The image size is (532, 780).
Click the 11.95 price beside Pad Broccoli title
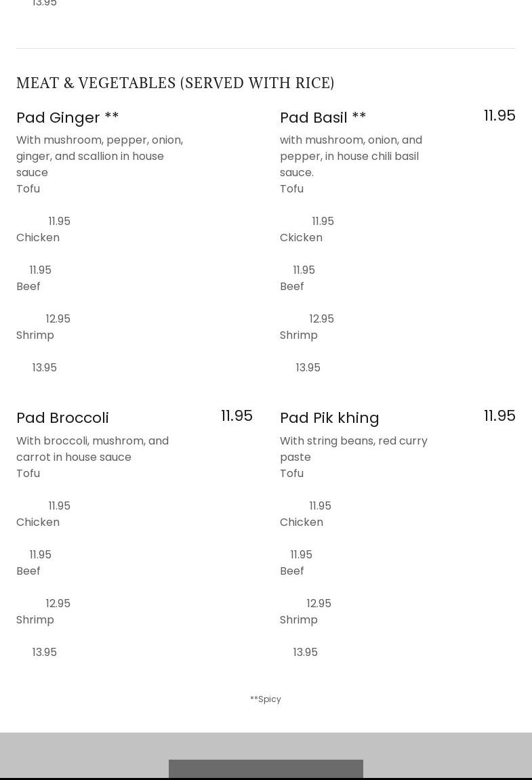click(x=237, y=416)
